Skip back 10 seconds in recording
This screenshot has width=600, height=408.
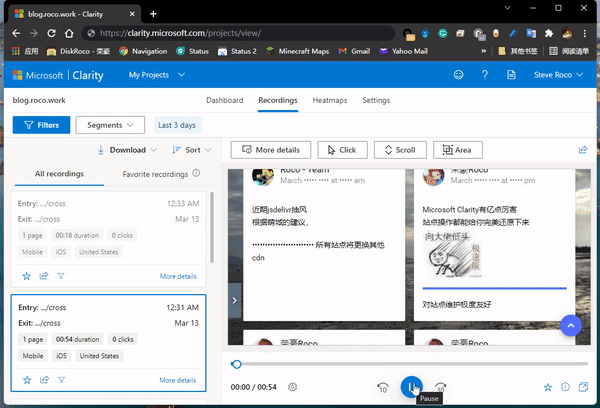click(x=382, y=387)
